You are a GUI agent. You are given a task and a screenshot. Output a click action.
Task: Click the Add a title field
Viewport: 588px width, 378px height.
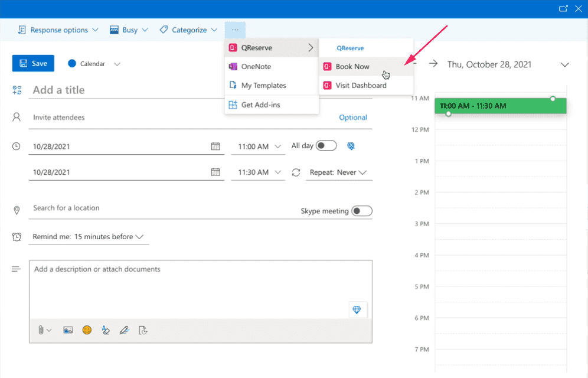(x=201, y=90)
